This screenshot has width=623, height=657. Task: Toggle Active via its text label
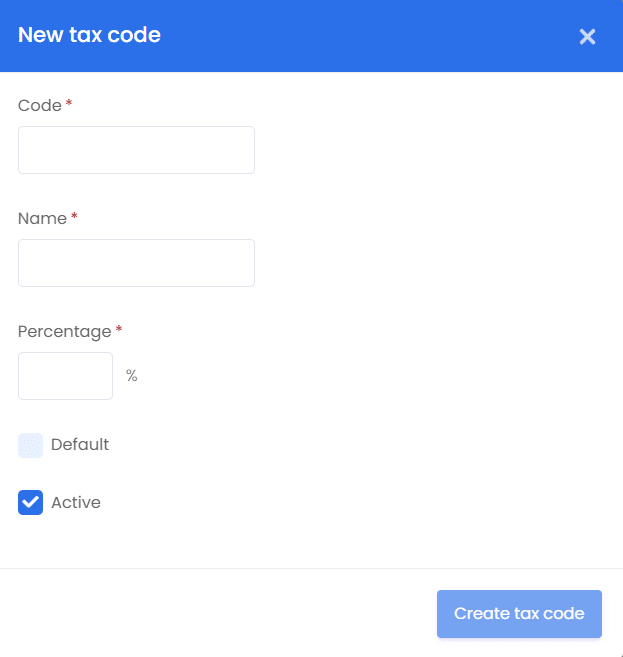[76, 502]
